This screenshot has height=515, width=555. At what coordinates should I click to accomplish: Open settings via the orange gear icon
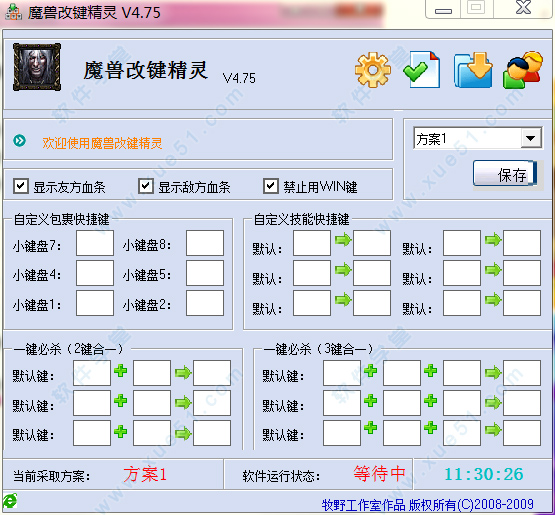(373, 70)
